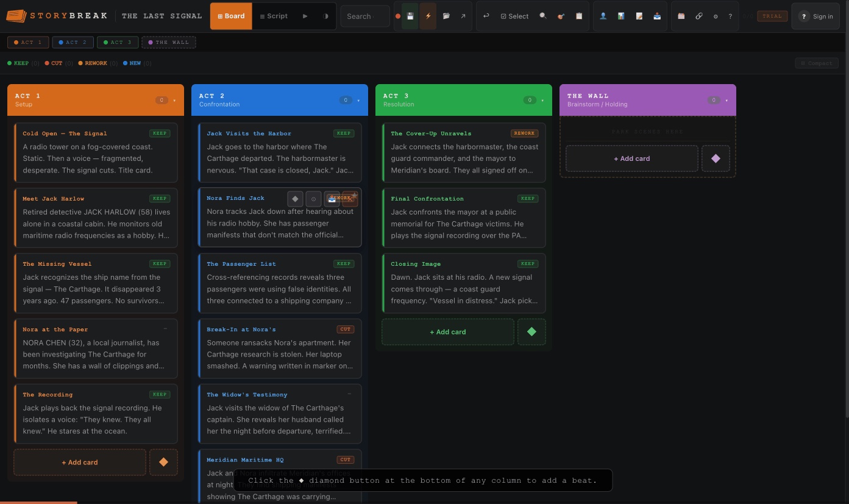Click the floppy disk save icon
Screen dimensions: 849x504
pyautogui.click(x=411, y=16)
